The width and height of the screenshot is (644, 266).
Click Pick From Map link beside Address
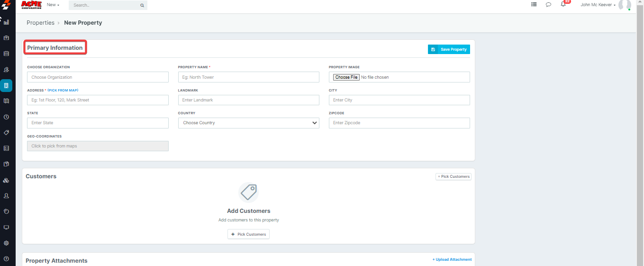coord(63,90)
